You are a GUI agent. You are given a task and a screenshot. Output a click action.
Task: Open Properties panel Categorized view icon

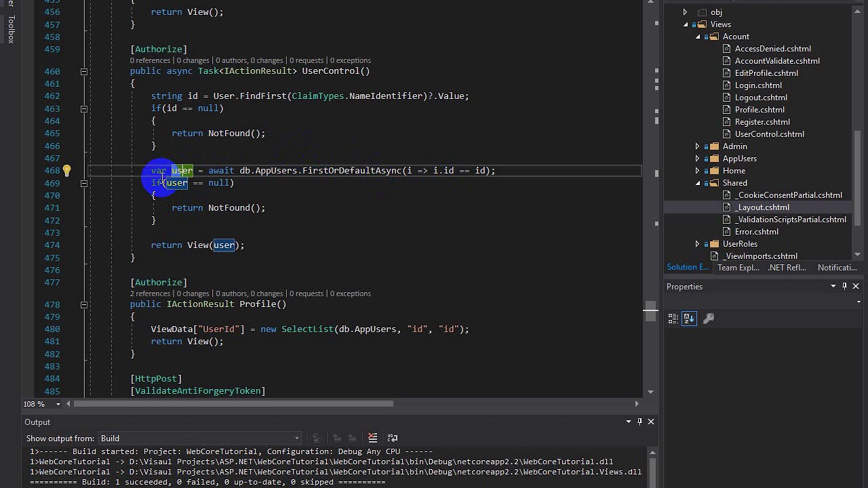coord(673,319)
